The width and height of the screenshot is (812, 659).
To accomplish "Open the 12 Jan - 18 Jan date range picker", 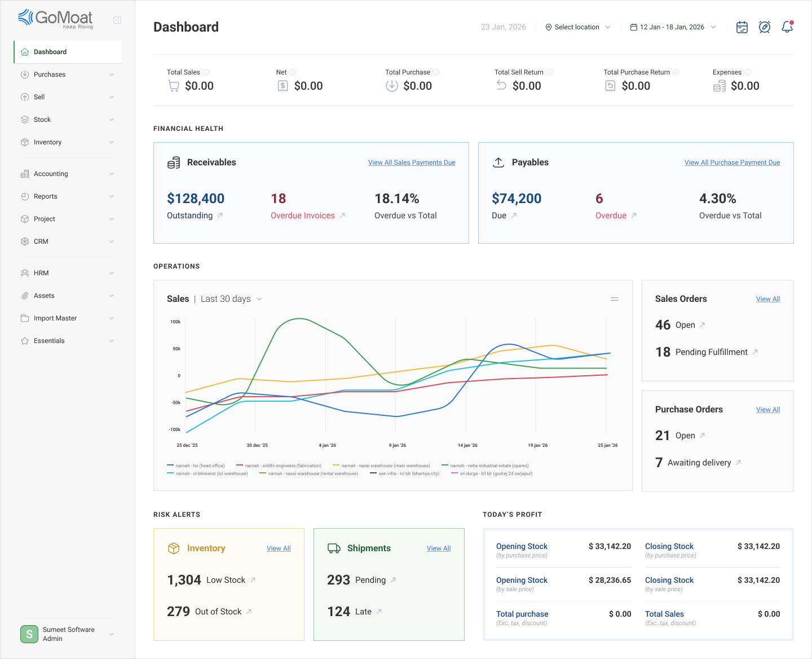I will point(673,27).
